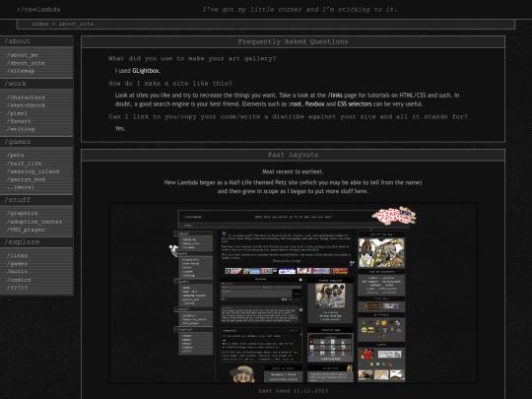Expand the ..[more] games entry
The width and height of the screenshot is (532, 399).
(21, 187)
